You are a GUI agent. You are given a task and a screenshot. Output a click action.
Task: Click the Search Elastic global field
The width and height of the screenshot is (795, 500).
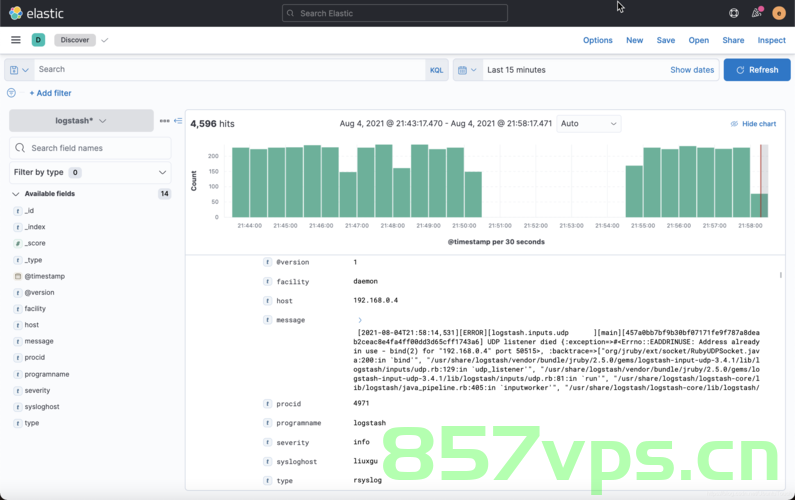pyautogui.click(x=395, y=13)
